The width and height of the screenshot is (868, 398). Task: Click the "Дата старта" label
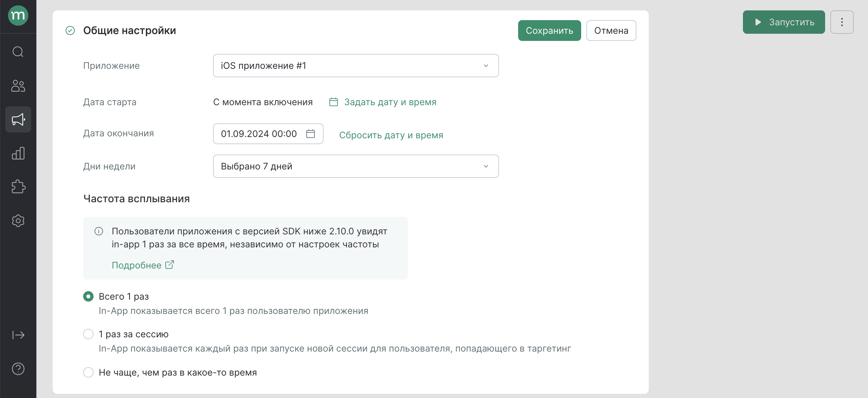point(110,102)
